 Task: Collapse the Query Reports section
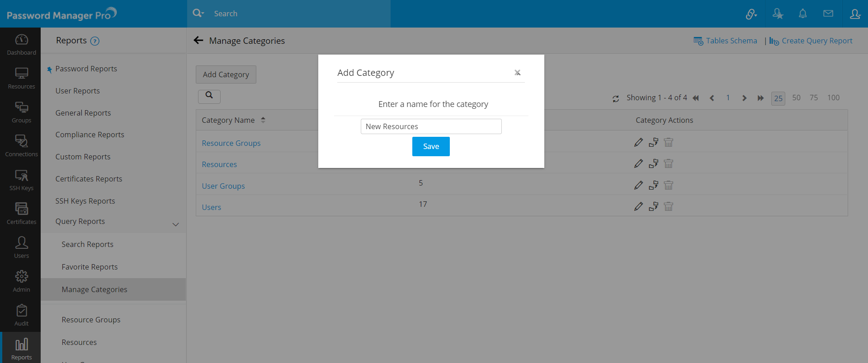click(x=175, y=224)
